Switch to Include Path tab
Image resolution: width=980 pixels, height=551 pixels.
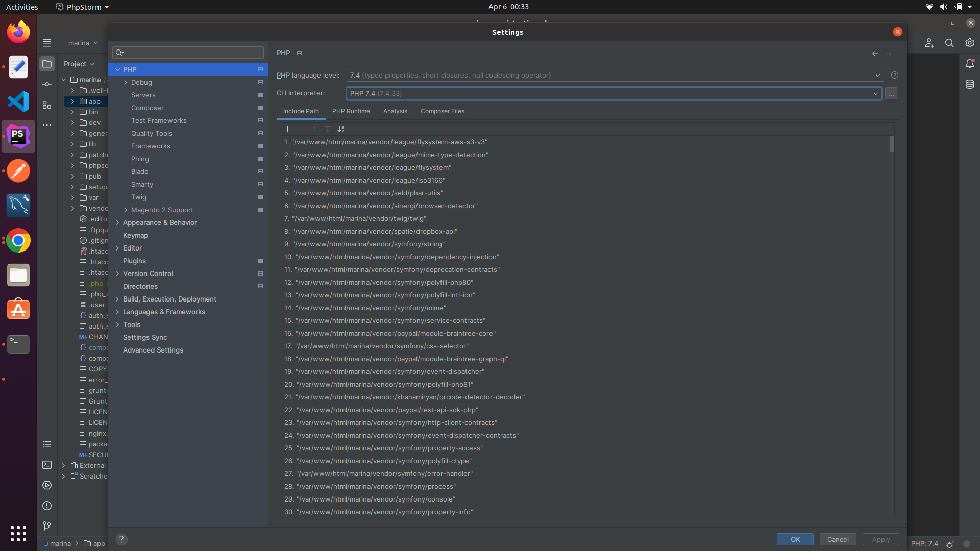coord(301,111)
